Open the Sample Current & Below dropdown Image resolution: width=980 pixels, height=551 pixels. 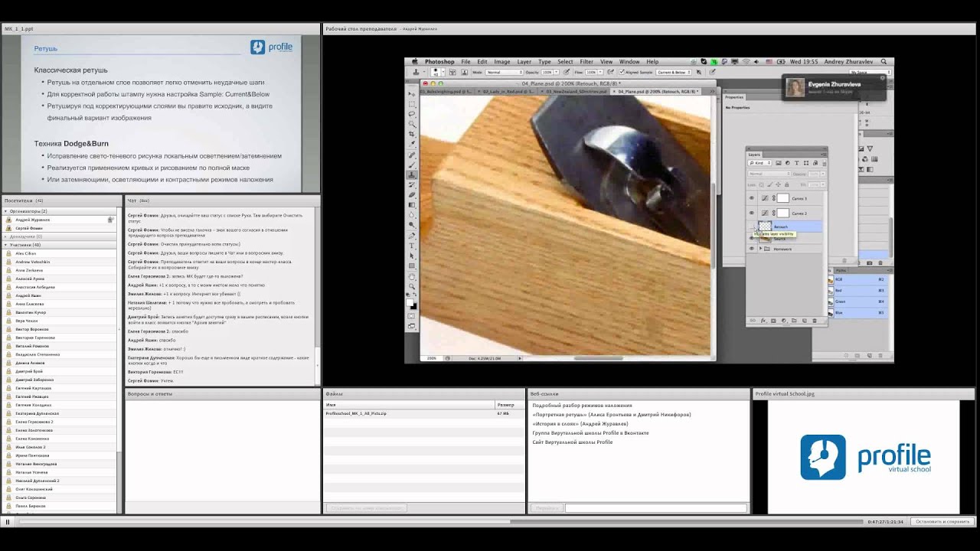[674, 72]
